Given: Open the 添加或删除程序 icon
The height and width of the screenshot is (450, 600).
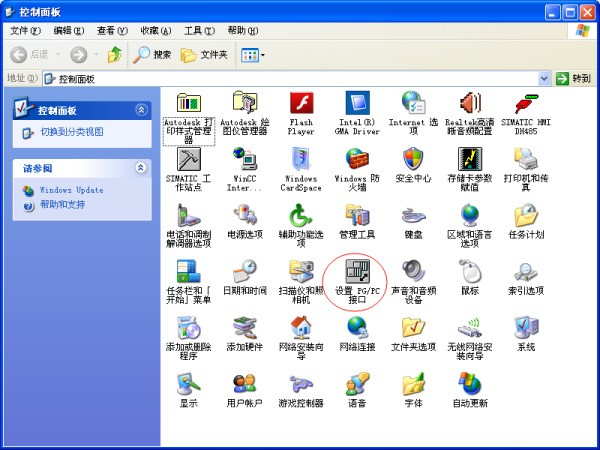Looking at the screenshot, I should 188,327.
